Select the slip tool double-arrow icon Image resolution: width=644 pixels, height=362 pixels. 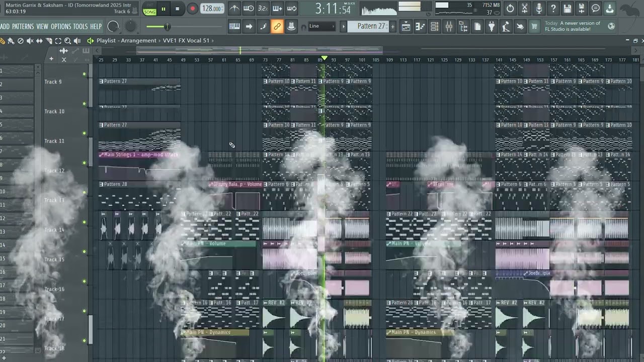[x=39, y=41]
